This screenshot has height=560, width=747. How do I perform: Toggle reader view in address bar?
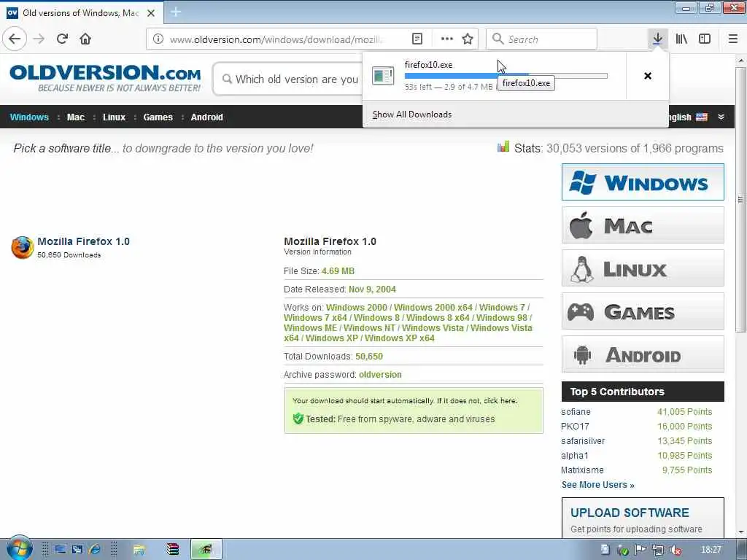pyautogui.click(x=417, y=39)
